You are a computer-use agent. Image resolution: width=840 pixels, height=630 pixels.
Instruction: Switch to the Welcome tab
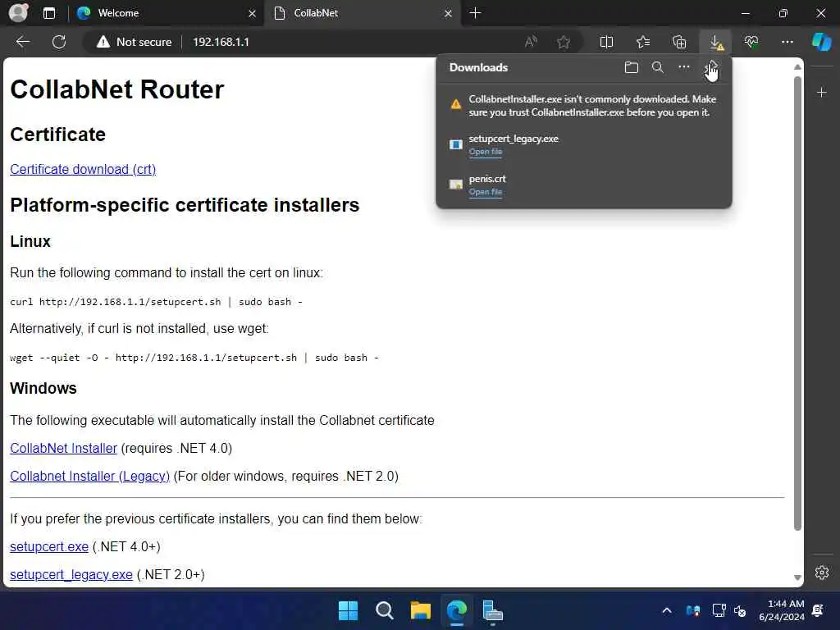166,13
